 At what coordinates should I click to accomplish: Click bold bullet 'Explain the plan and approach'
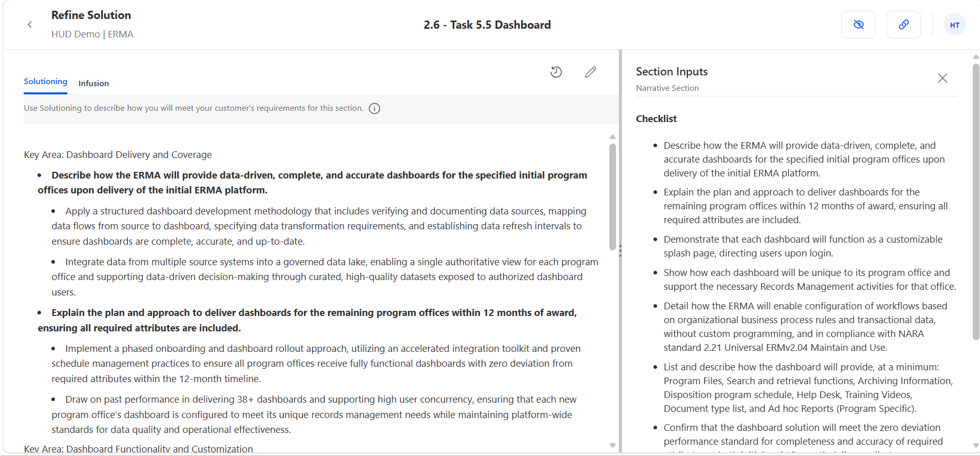click(307, 320)
